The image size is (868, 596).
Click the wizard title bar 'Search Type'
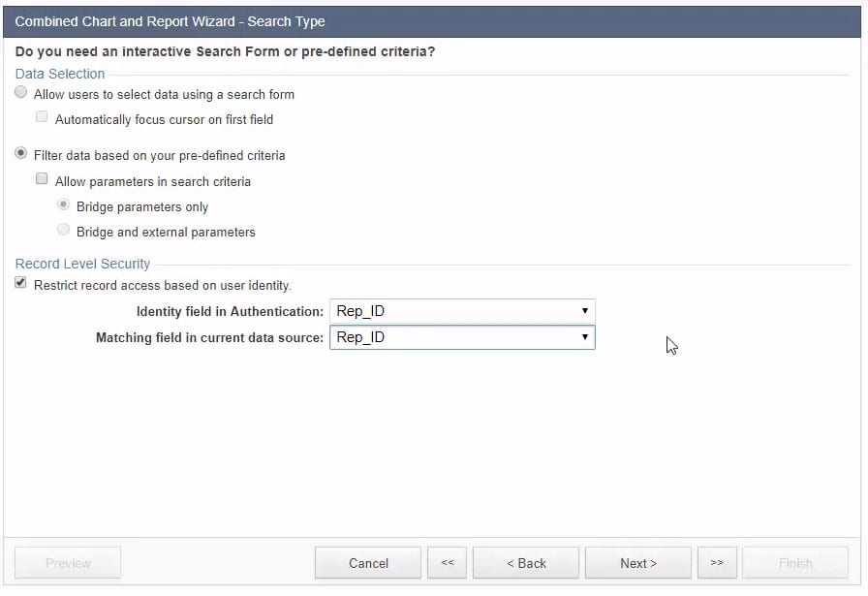pyautogui.click(x=170, y=21)
